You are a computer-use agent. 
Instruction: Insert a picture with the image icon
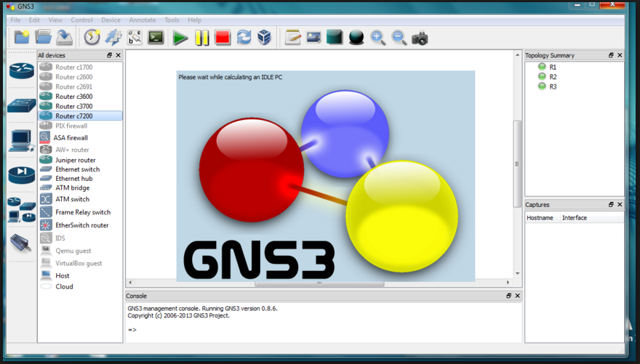pos(313,38)
